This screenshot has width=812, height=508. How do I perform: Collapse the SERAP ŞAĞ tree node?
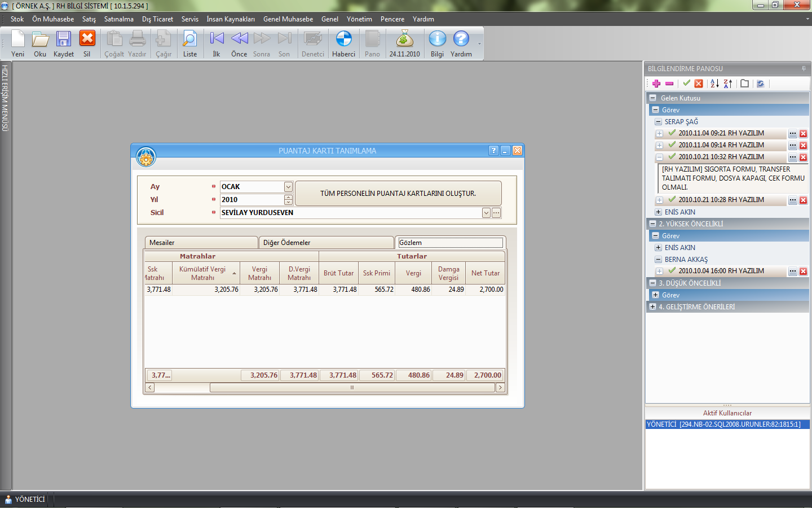point(658,122)
